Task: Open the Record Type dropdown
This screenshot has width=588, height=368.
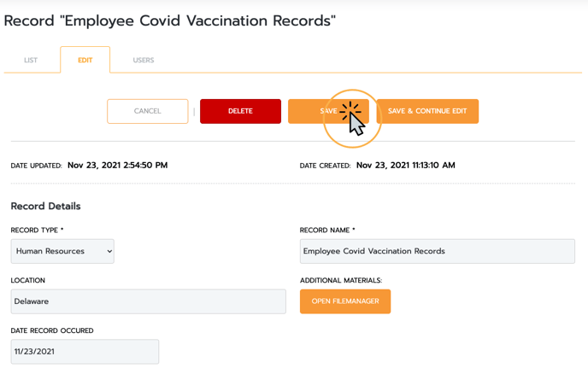Action: coord(62,251)
